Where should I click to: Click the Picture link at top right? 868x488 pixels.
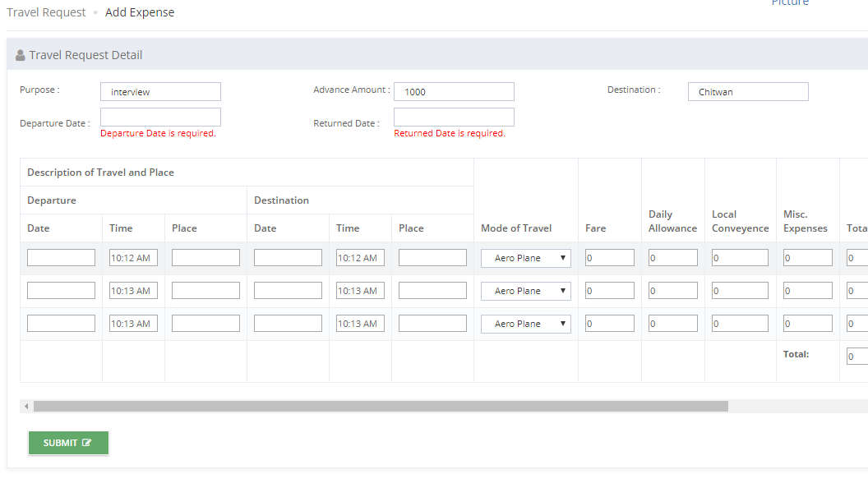click(x=790, y=2)
